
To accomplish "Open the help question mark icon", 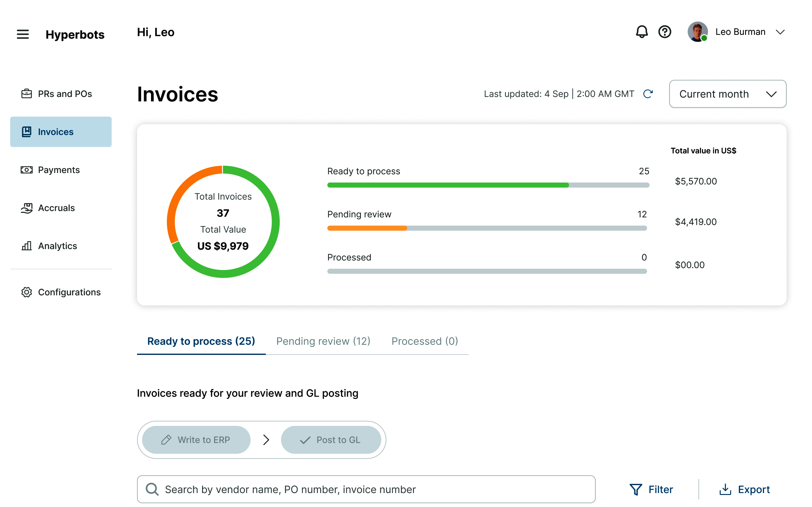I will [x=665, y=32].
